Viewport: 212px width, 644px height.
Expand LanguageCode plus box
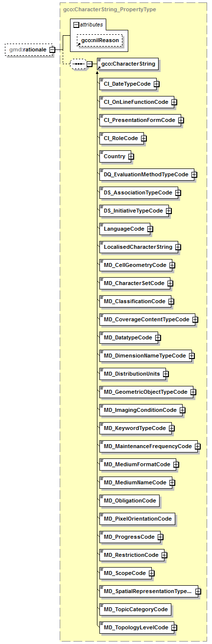click(150, 229)
